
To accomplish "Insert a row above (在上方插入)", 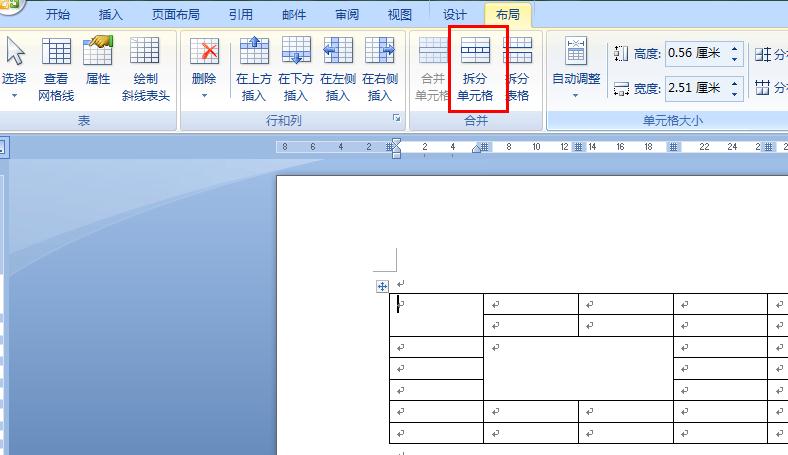I will click(254, 69).
